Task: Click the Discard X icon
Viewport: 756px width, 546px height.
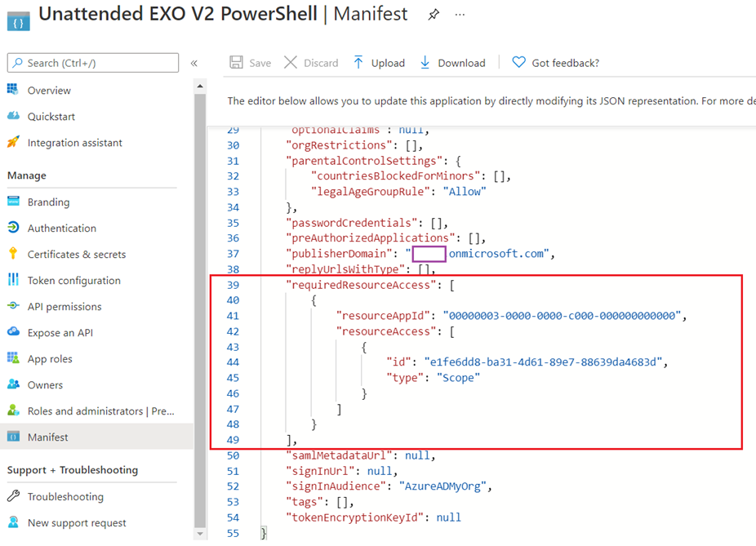Action: [x=291, y=62]
